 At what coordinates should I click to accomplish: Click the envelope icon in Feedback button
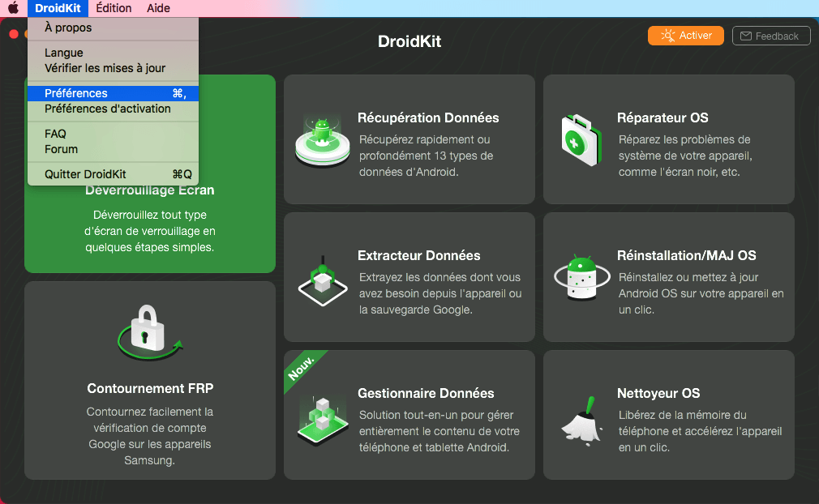coord(746,36)
